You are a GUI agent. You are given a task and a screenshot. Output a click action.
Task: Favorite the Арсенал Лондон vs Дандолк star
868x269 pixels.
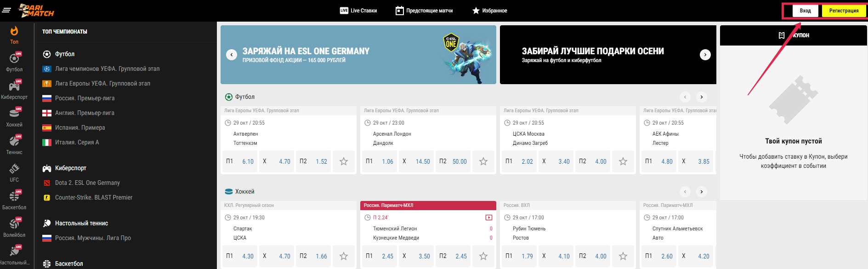[483, 161]
